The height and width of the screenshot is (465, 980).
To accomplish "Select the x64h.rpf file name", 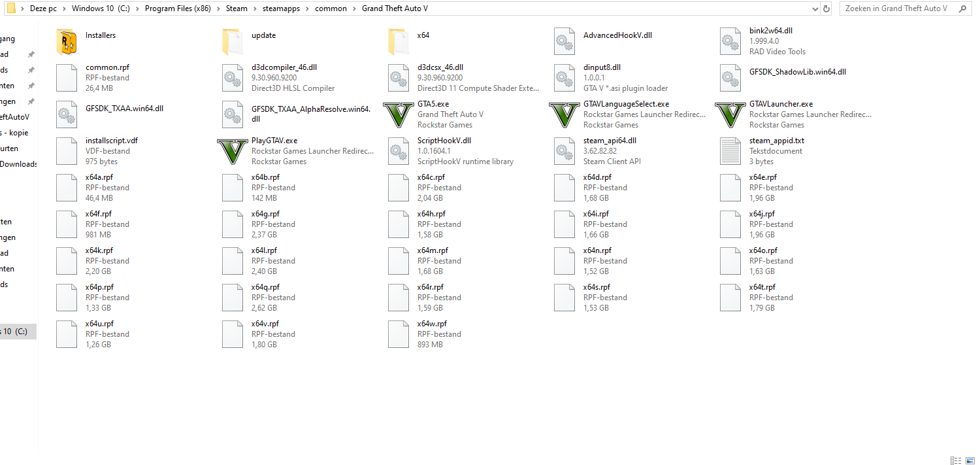I will coord(431,214).
